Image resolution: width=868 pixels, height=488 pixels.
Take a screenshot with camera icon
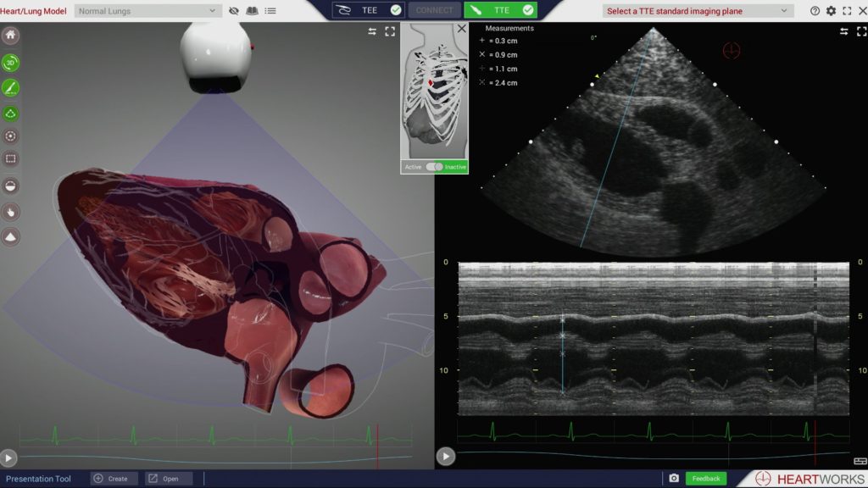[674, 479]
